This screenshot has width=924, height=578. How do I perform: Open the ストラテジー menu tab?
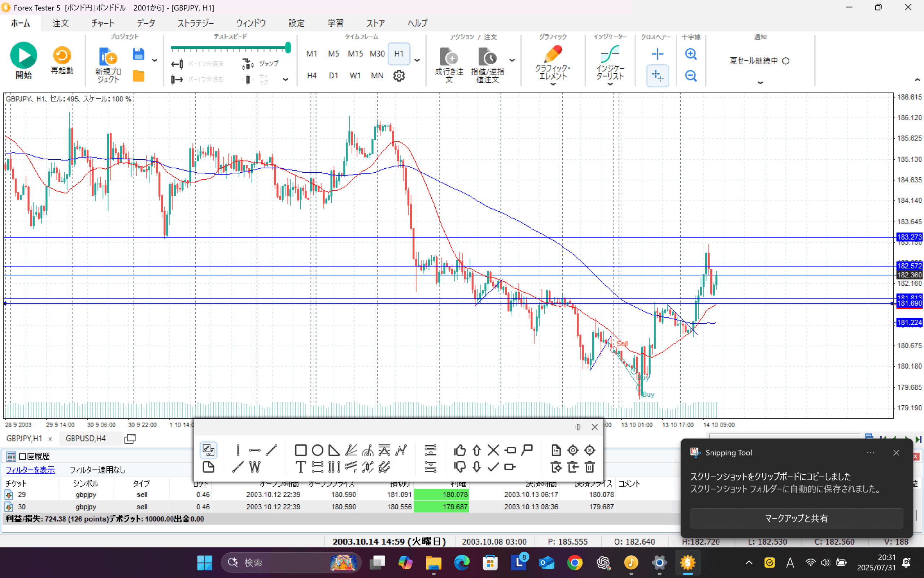click(196, 23)
